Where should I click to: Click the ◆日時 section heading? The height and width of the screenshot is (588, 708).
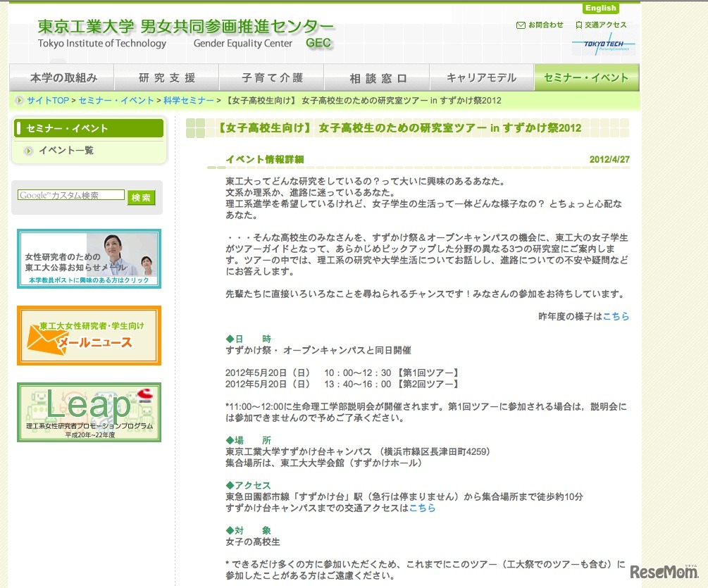(x=249, y=339)
